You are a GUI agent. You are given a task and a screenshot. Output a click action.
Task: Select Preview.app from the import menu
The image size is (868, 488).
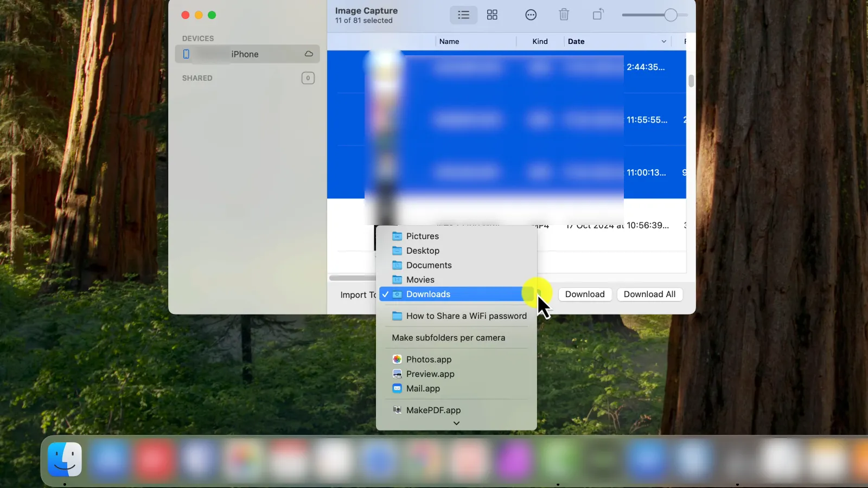[430, 374]
